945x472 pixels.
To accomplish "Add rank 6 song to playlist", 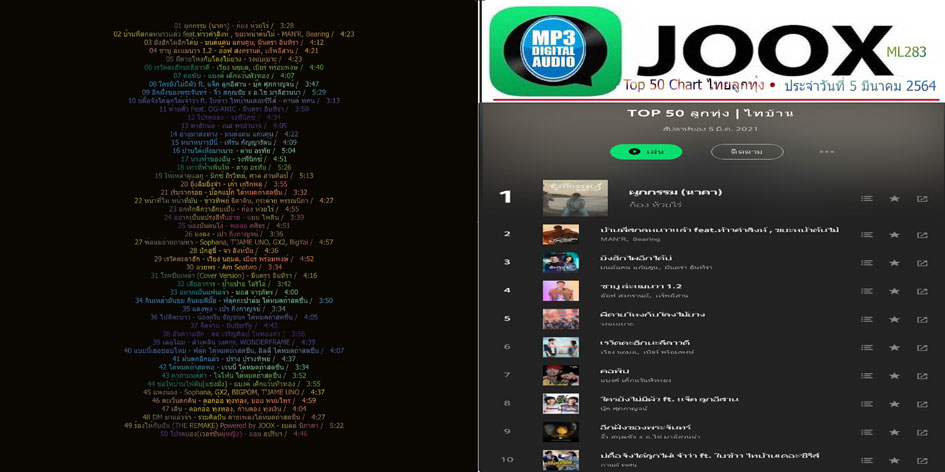I will [867, 347].
